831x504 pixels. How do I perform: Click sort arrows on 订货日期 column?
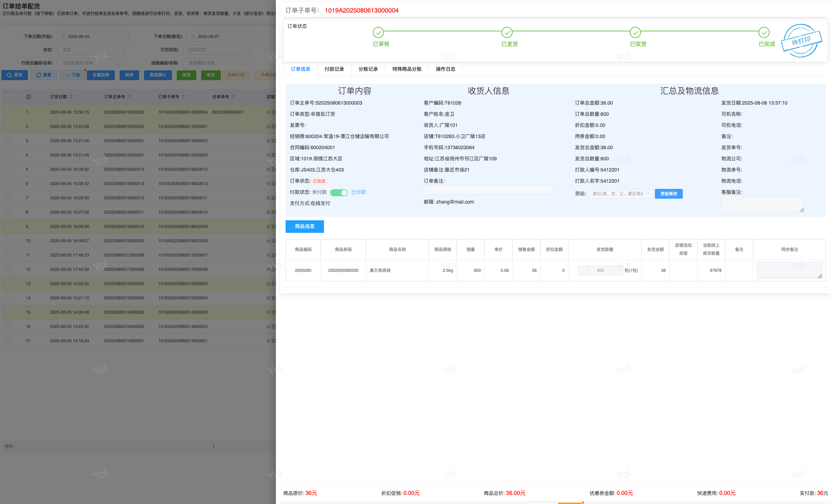point(71,97)
